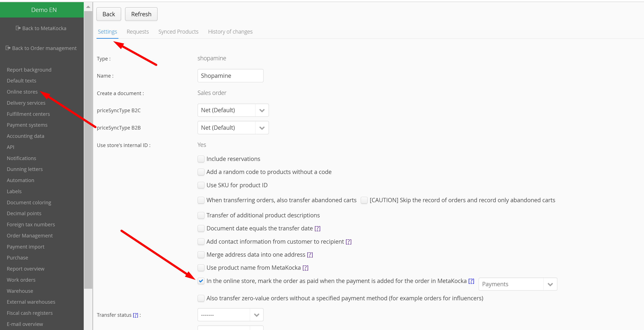
Task: Enable Include reservations checkbox
Action: (x=201, y=159)
